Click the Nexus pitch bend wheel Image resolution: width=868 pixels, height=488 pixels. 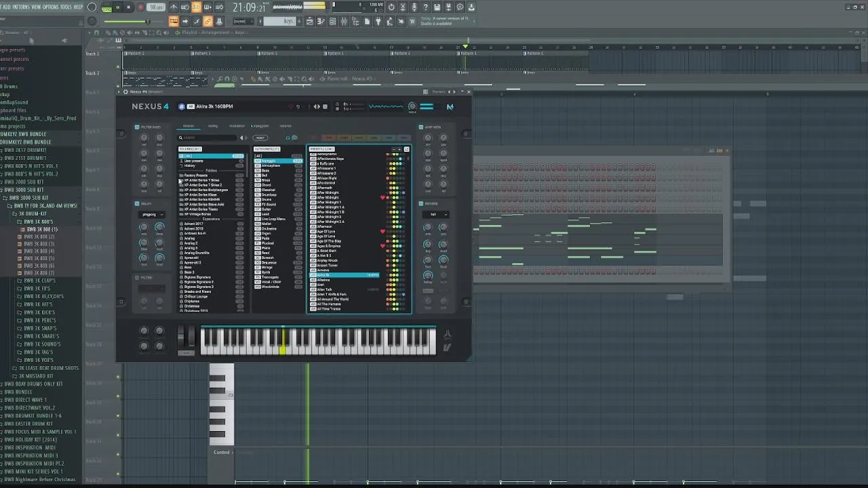(181, 338)
